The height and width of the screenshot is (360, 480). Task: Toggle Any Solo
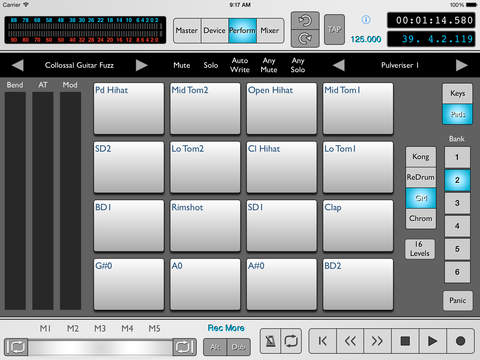coord(298,65)
